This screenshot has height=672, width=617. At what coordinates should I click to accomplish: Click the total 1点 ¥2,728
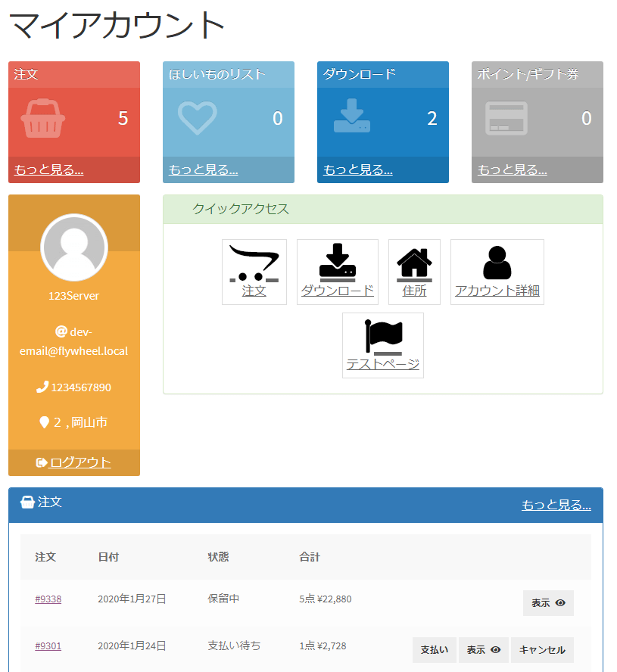pos(323,646)
